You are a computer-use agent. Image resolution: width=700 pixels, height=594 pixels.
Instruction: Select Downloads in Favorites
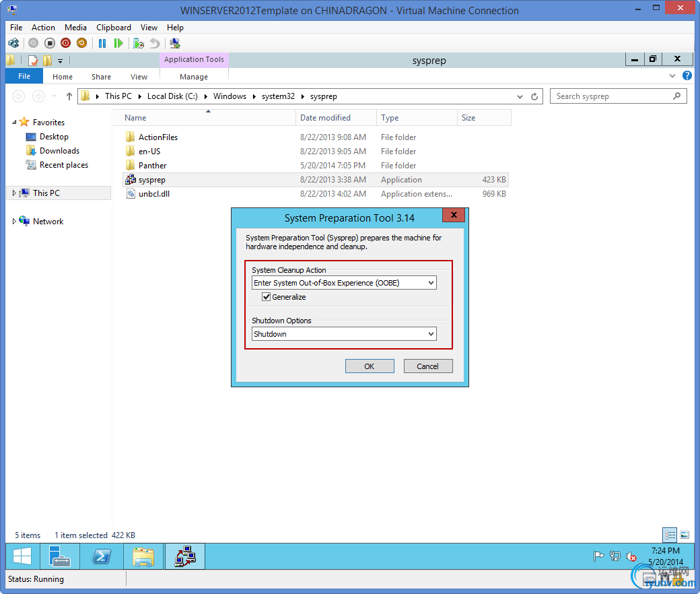tap(59, 150)
